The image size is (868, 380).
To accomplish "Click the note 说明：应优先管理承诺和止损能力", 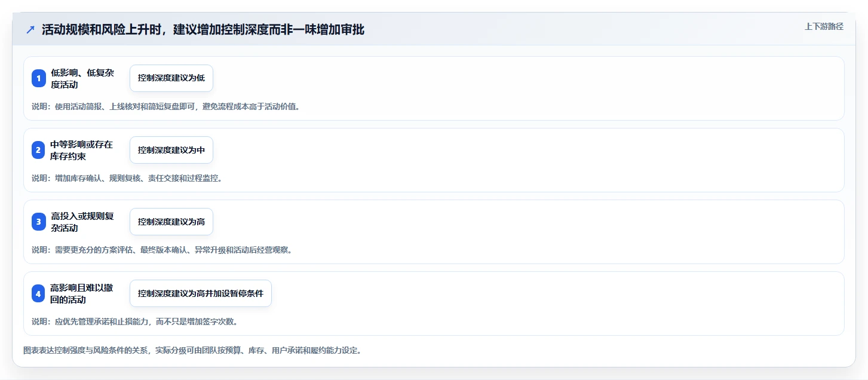I will (134, 321).
